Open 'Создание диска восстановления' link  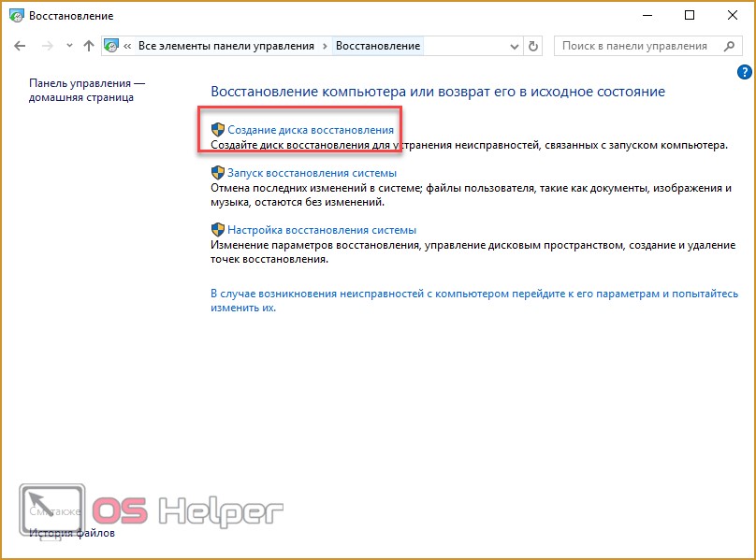[x=311, y=130]
